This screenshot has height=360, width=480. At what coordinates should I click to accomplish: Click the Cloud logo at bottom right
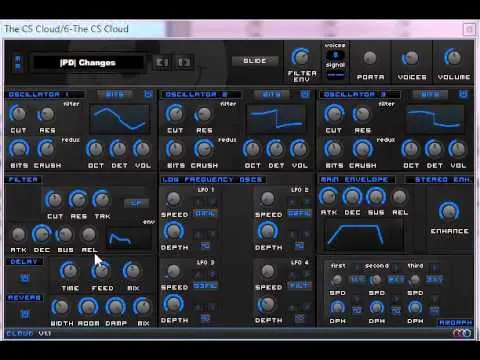[462, 333]
